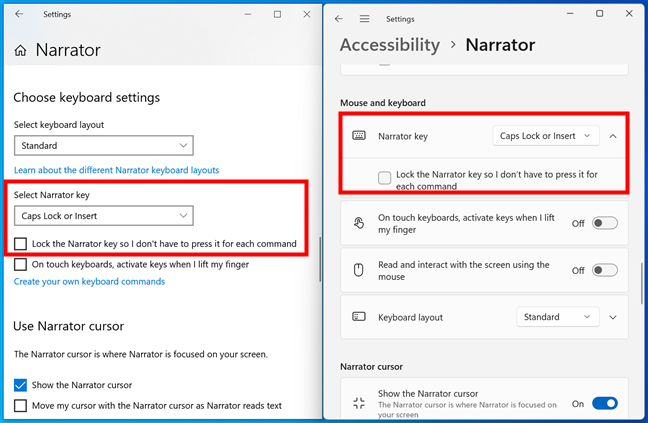648x423 pixels.
Task: Open Learn about different Narrator keyboard layouts link
Action: coord(117,170)
